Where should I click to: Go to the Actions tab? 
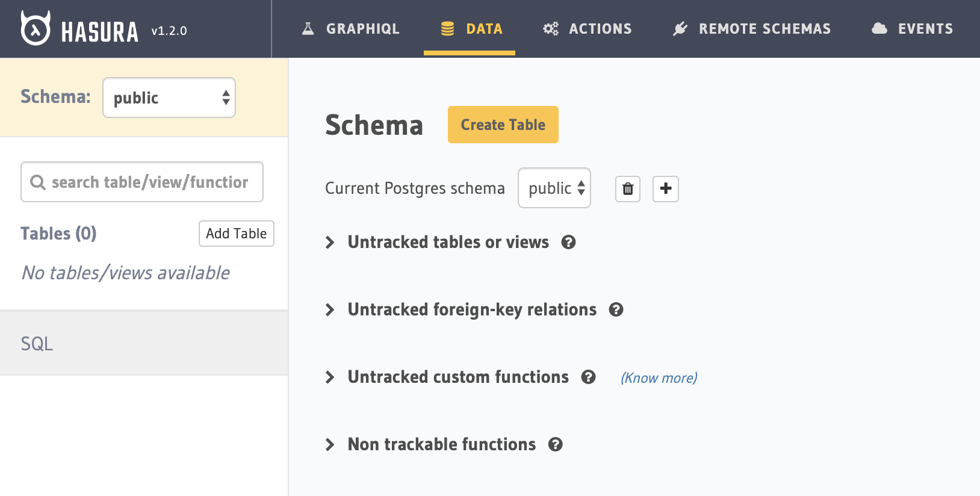pos(588,28)
